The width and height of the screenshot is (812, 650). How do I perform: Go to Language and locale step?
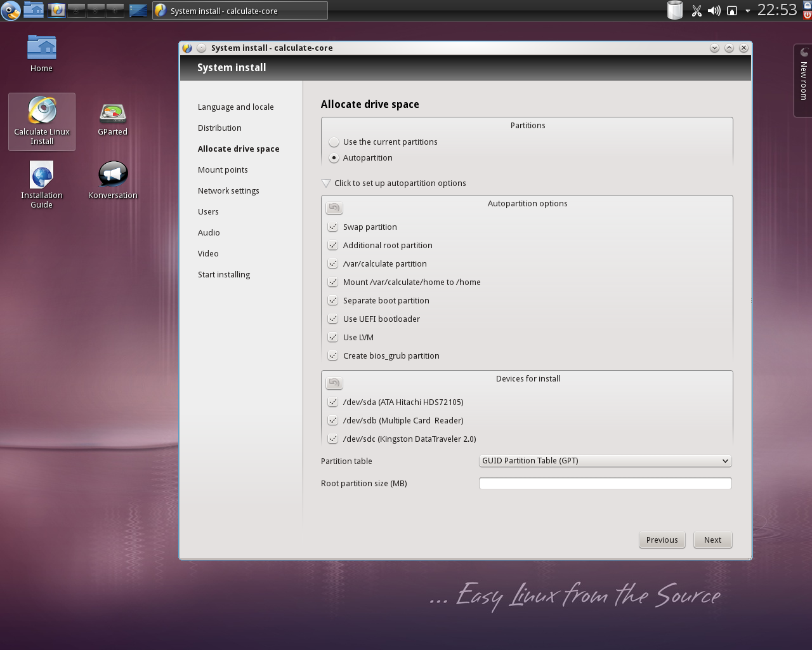pyautogui.click(x=236, y=107)
